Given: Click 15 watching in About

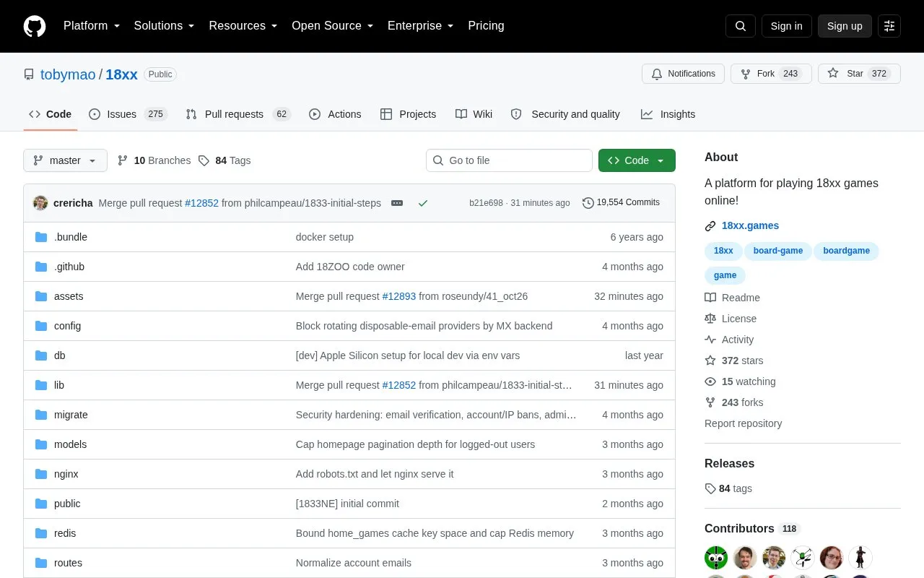Looking at the screenshot, I should pos(741,381).
